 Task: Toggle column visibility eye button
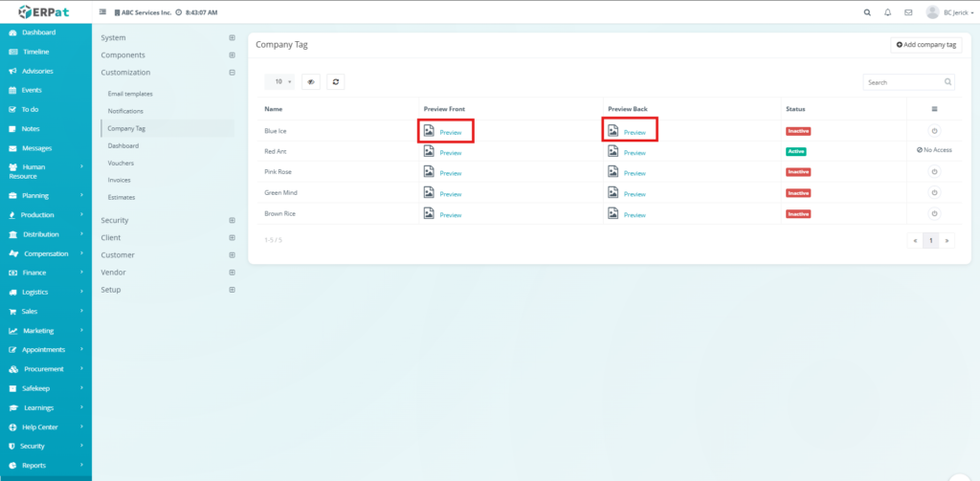pos(310,82)
